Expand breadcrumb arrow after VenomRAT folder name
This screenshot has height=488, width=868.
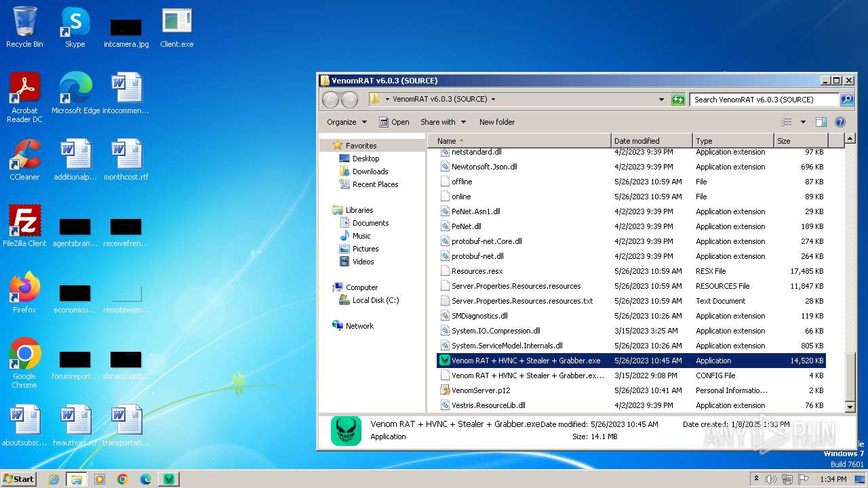tap(493, 99)
